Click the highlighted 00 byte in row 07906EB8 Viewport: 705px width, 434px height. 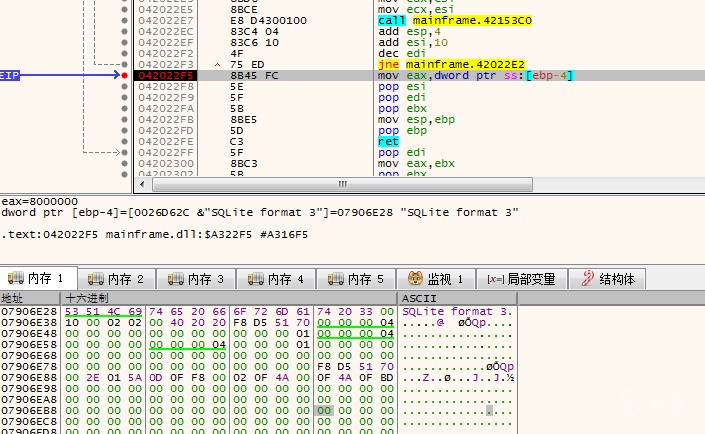tap(324, 411)
